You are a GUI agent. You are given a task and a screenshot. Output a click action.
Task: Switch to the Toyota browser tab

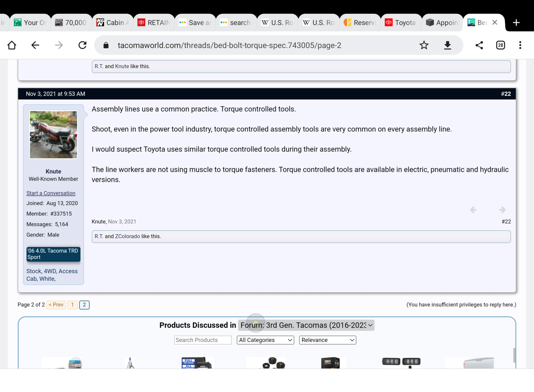401,23
